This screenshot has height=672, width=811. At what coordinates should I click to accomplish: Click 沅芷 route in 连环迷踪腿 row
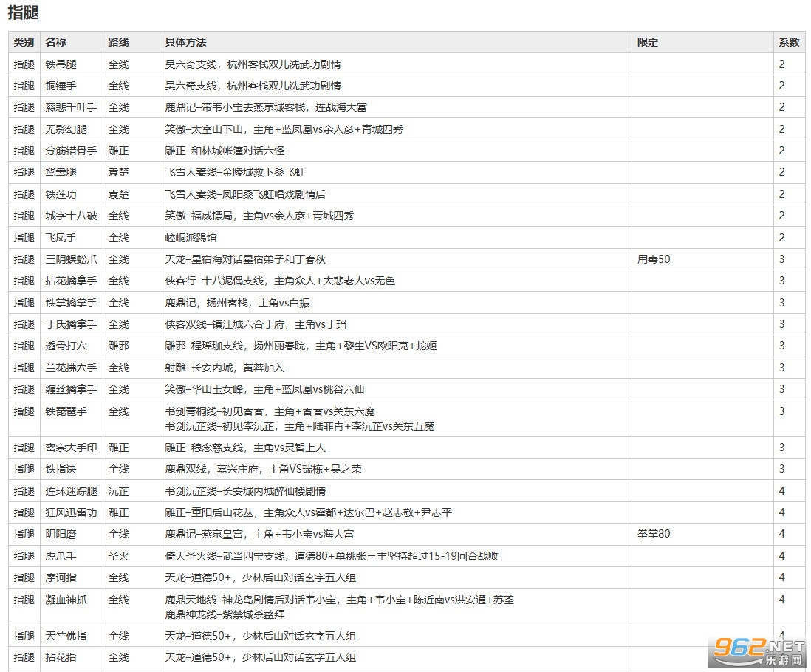pos(118,491)
